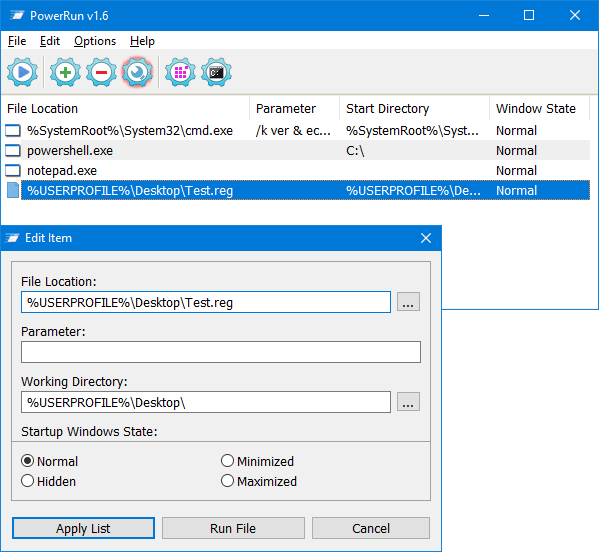Click the '/k ver & ec...' parameter cell
The image size is (599, 552).
click(x=293, y=131)
